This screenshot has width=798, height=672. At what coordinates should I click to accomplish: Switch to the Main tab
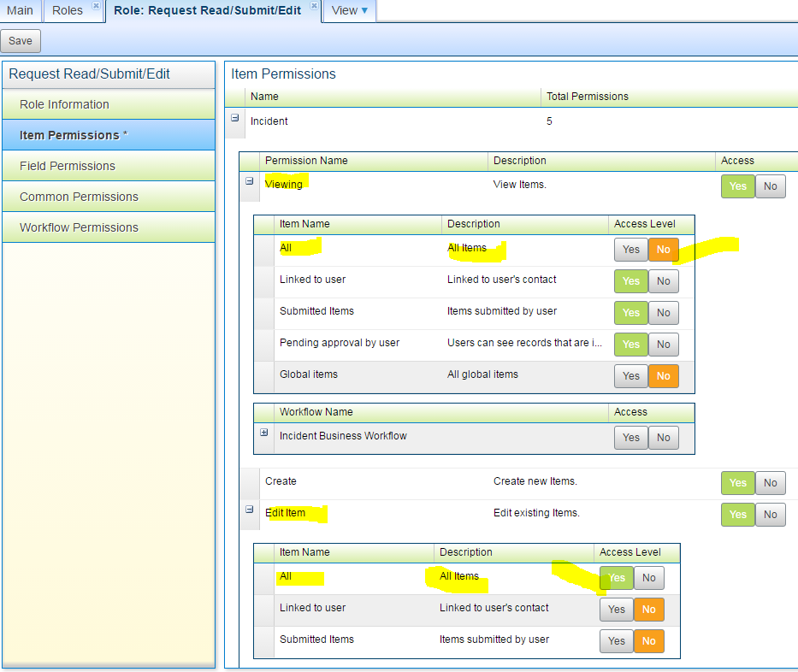pos(20,10)
